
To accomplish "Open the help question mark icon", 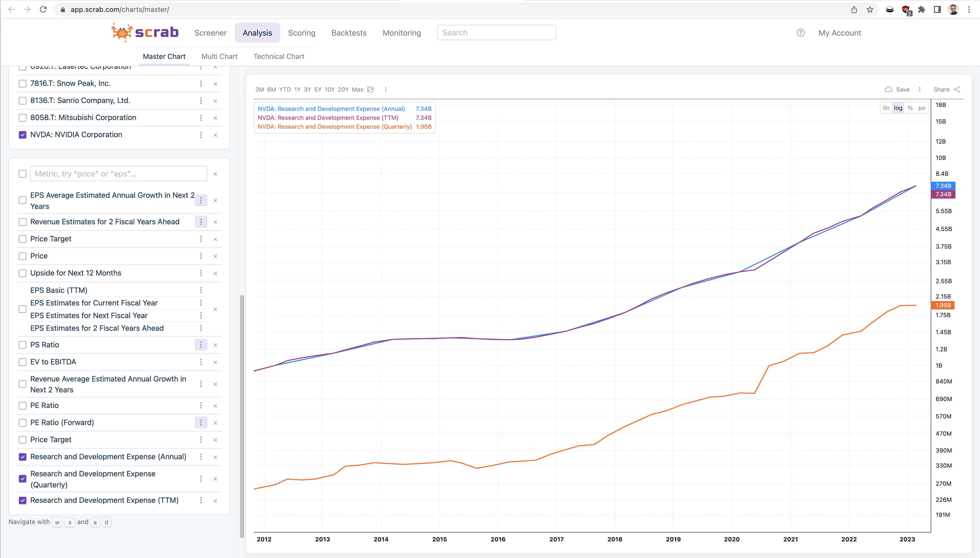I will (801, 33).
